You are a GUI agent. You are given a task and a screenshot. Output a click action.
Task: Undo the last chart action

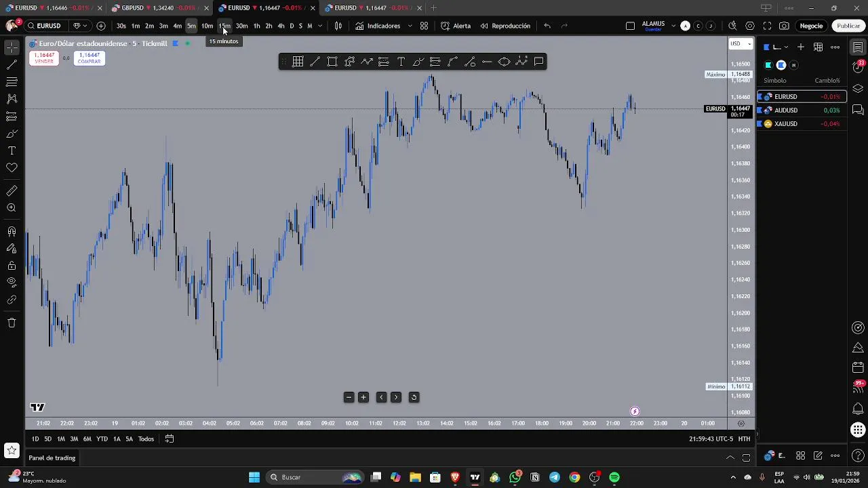(x=547, y=26)
